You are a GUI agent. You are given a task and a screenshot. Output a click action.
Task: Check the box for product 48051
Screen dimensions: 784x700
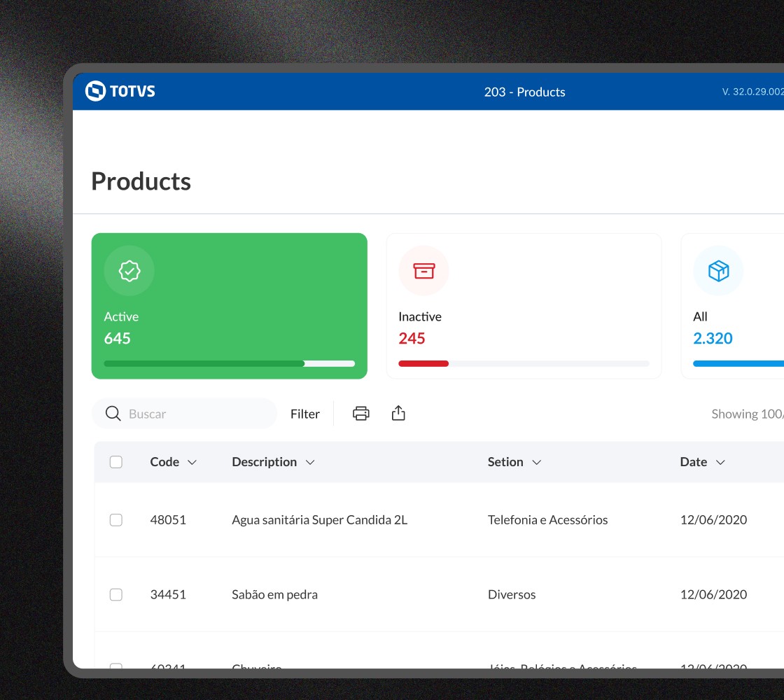click(x=116, y=520)
